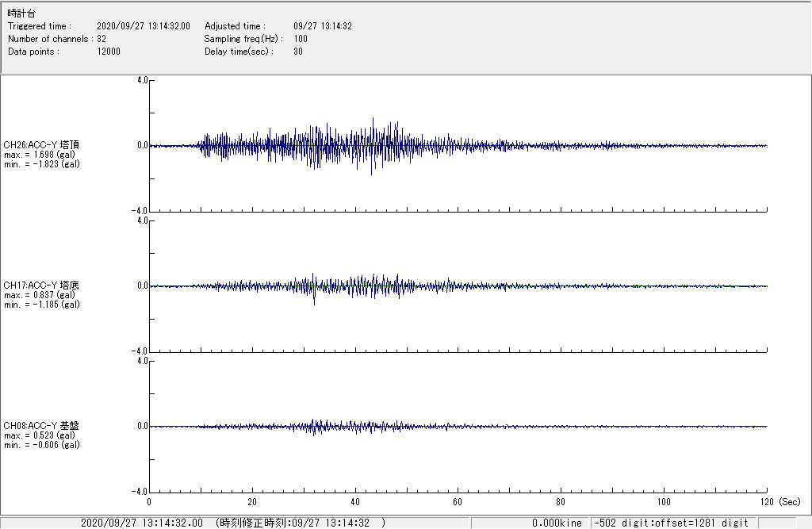Select the Sampling freq value 100

click(301, 39)
